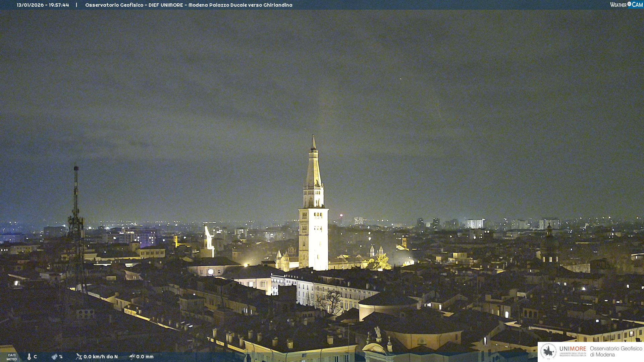Viewport: 644px width, 362px height.
Task: Click the UNIMORE university seal emblem
Action: click(x=548, y=351)
